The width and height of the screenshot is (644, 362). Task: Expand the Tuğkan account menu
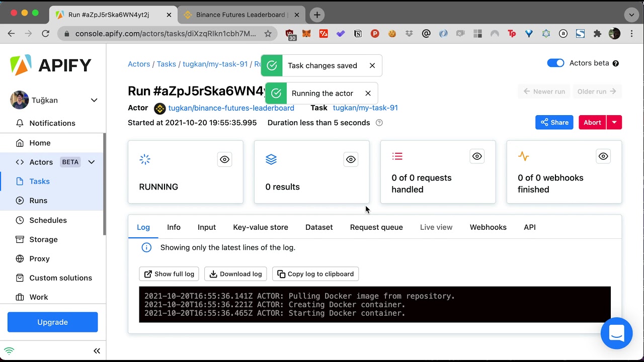(x=94, y=100)
